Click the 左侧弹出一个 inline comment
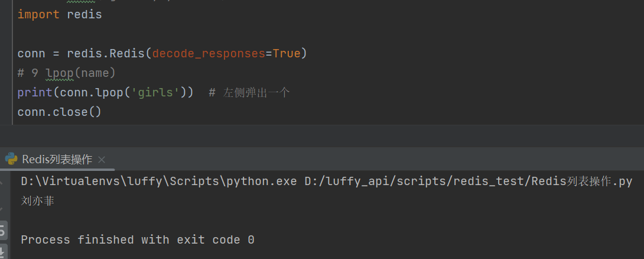This screenshot has width=644, height=259. (x=256, y=93)
